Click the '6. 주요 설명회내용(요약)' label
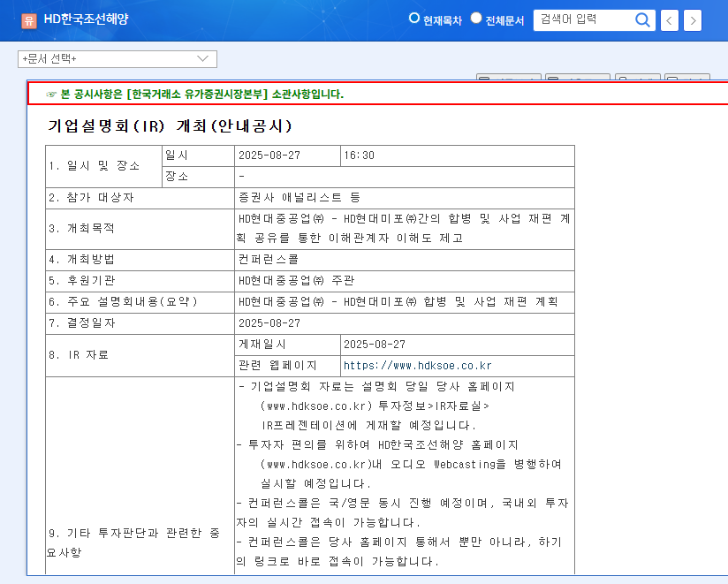 click(123, 302)
